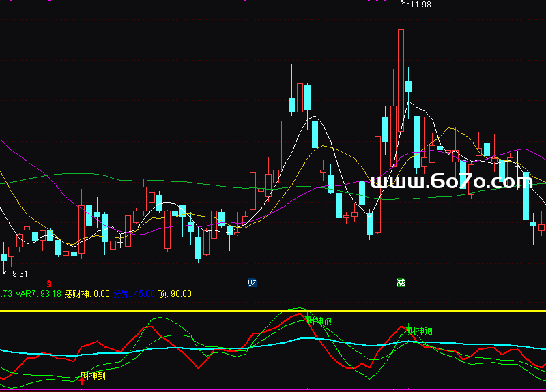Click the green 减 event marker

(x=401, y=282)
